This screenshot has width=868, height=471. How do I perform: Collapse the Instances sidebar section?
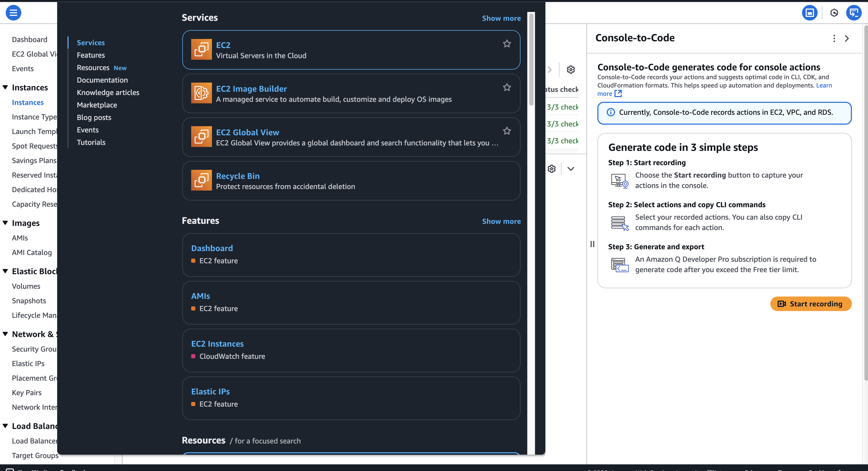coord(5,87)
